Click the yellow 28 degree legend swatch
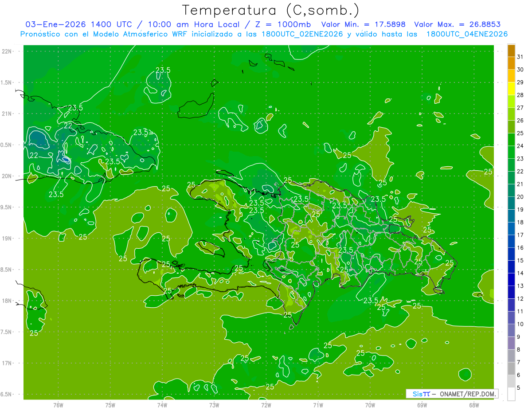The height and width of the screenshot is (411, 532). (x=511, y=89)
